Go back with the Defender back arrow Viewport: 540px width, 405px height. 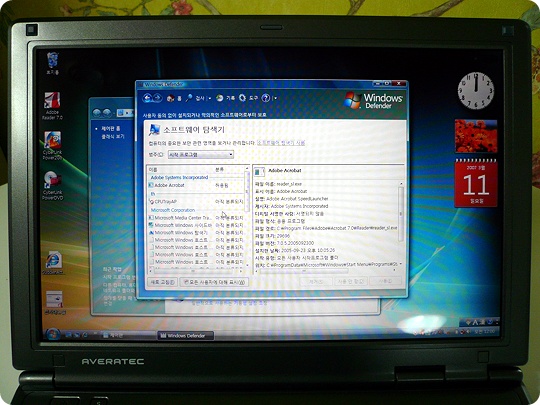coord(147,98)
